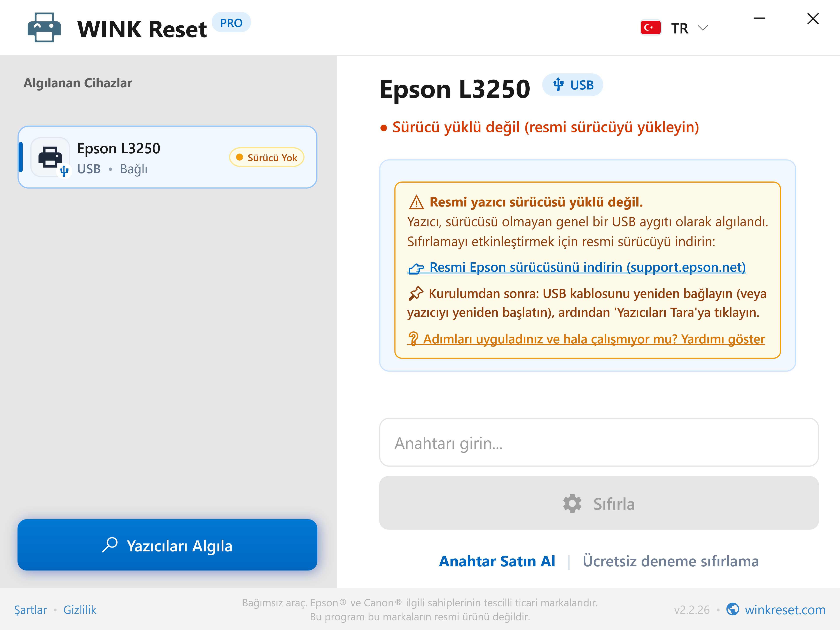Click the printer icon in device card
The width and height of the screenshot is (840, 630).
click(x=50, y=157)
